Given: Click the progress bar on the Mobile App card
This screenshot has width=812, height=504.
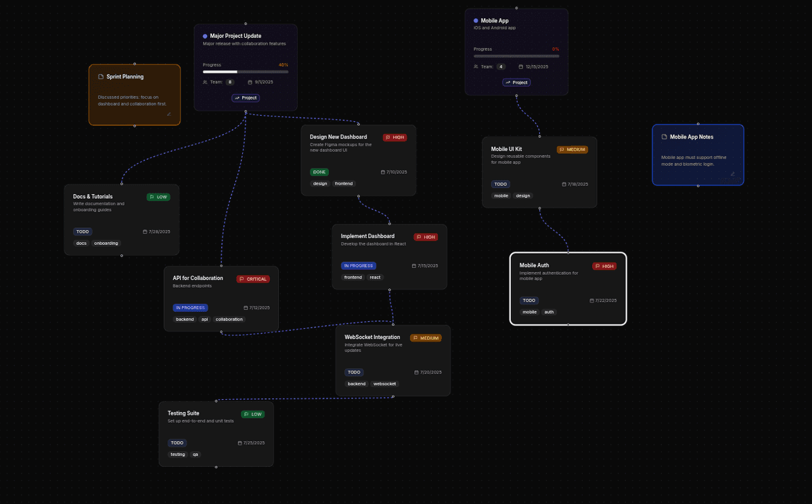Looking at the screenshot, I should coord(516,57).
